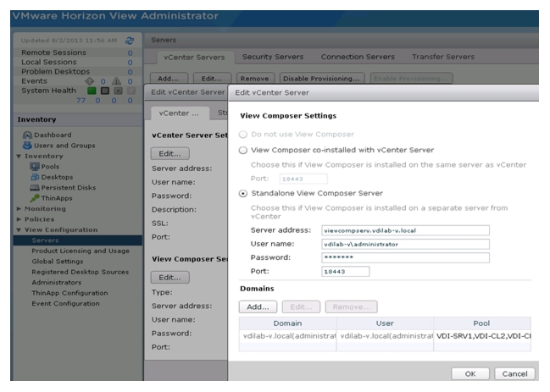Collapse the View Configuration tree node
550x392 pixels.
click(19, 229)
